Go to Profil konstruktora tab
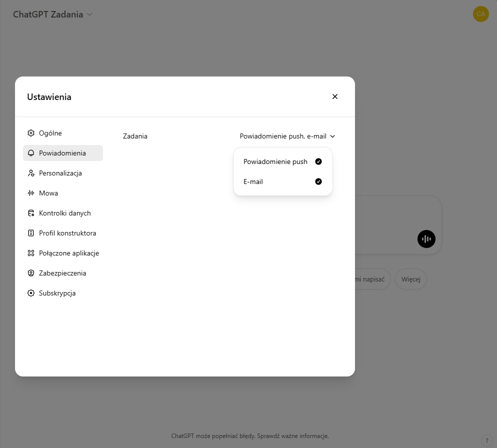Image resolution: width=497 pixels, height=448 pixels. pyautogui.click(x=63, y=233)
